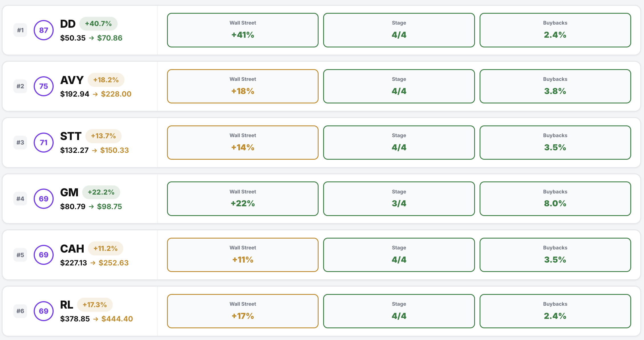Select GM's Stage 3/4 card

(x=399, y=199)
